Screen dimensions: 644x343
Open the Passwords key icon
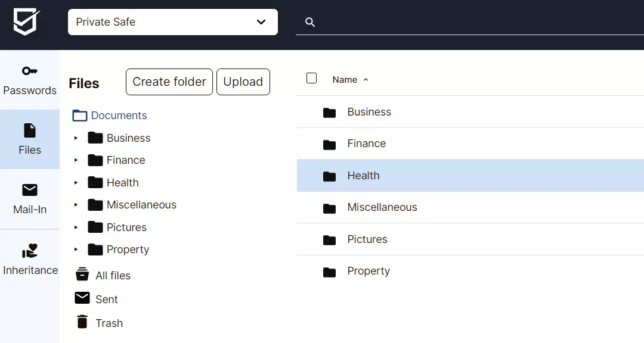click(30, 71)
